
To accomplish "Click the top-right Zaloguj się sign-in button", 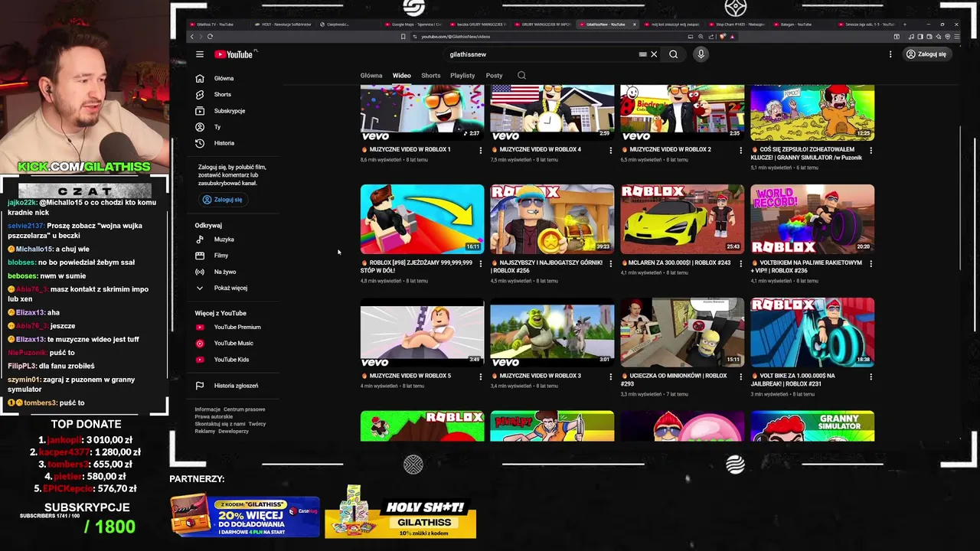I will pyautogui.click(x=926, y=54).
